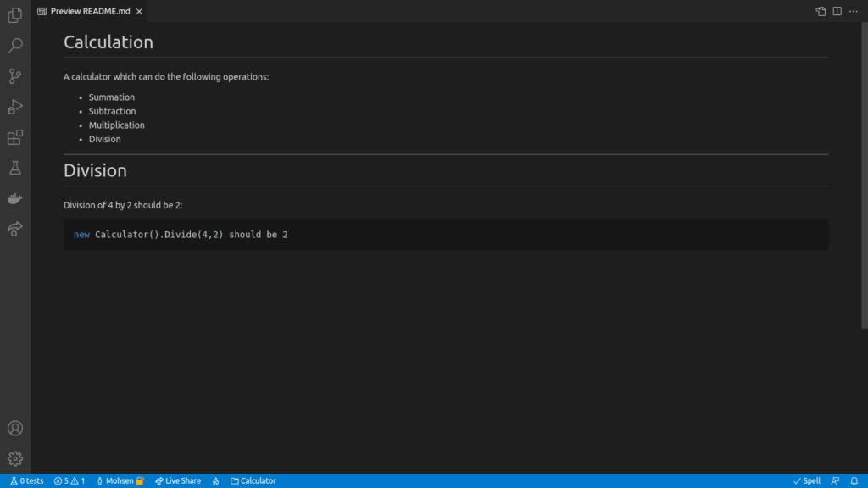Toggle spell checking in the status bar

coord(806,480)
